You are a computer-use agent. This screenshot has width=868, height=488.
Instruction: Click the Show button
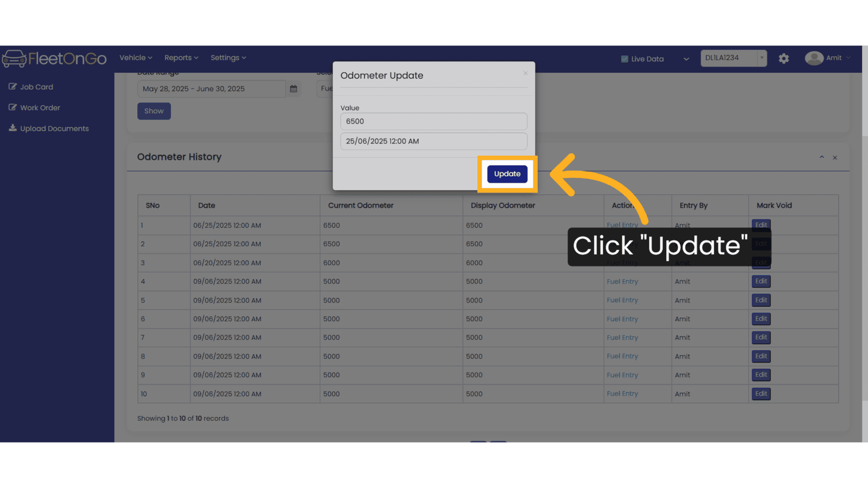click(154, 111)
